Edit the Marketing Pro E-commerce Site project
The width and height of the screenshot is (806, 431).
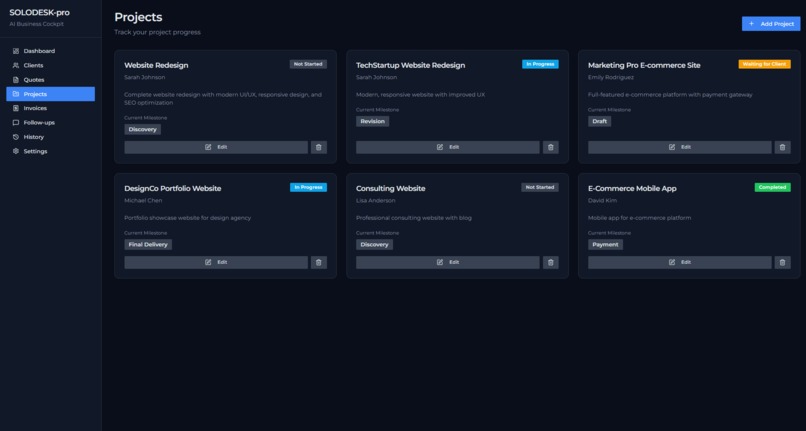[680, 147]
